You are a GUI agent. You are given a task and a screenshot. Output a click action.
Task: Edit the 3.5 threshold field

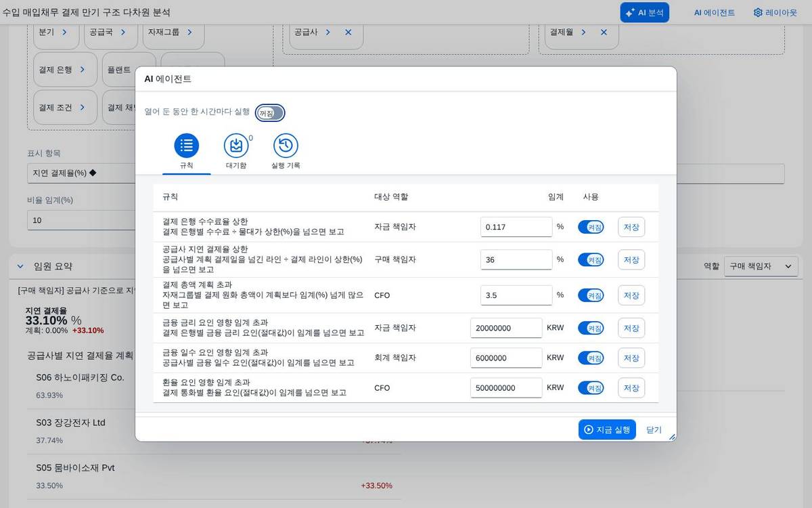click(x=516, y=295)
